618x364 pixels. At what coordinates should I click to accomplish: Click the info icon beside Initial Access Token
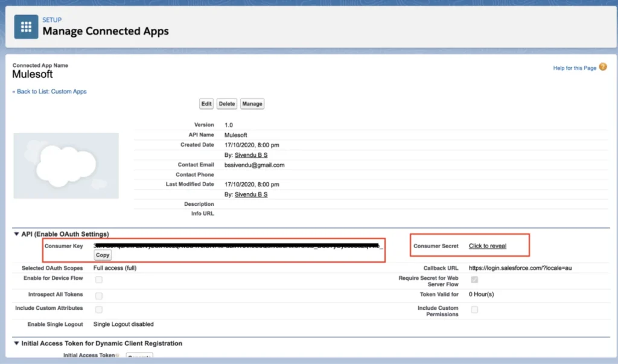pyautogui.click(x=116, y=356)
